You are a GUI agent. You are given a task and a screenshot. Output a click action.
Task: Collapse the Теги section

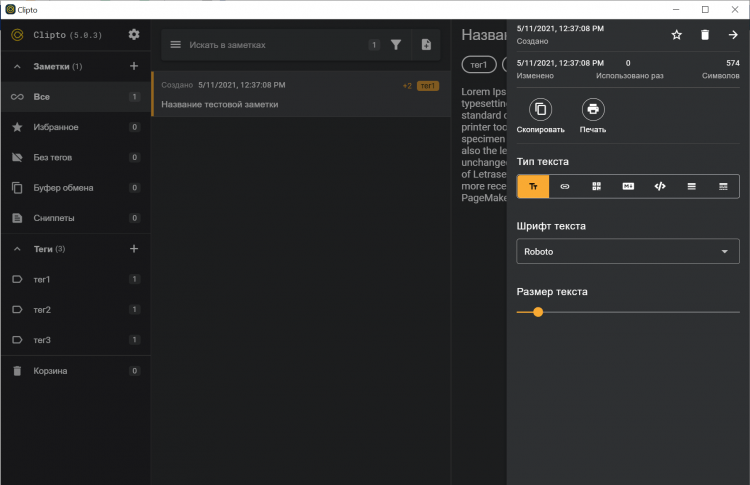pos(17,249)
